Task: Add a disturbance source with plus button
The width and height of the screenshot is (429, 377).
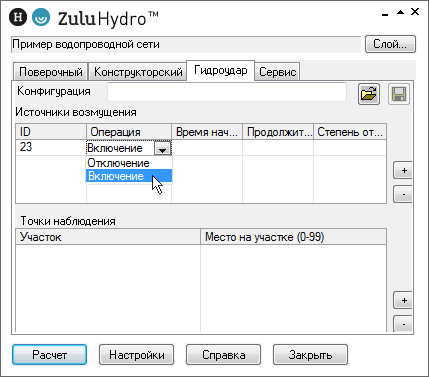Action: pyautogui.click(x=404, y=171)
